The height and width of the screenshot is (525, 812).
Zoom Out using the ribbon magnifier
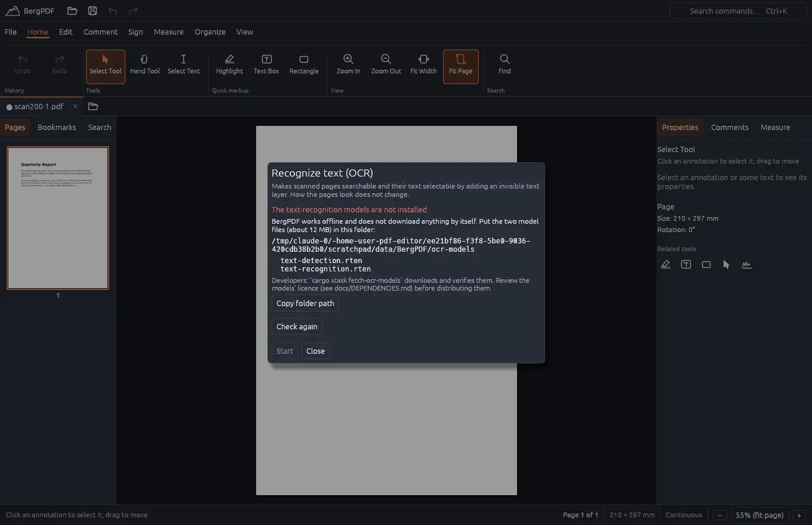(x=386, y=66)
